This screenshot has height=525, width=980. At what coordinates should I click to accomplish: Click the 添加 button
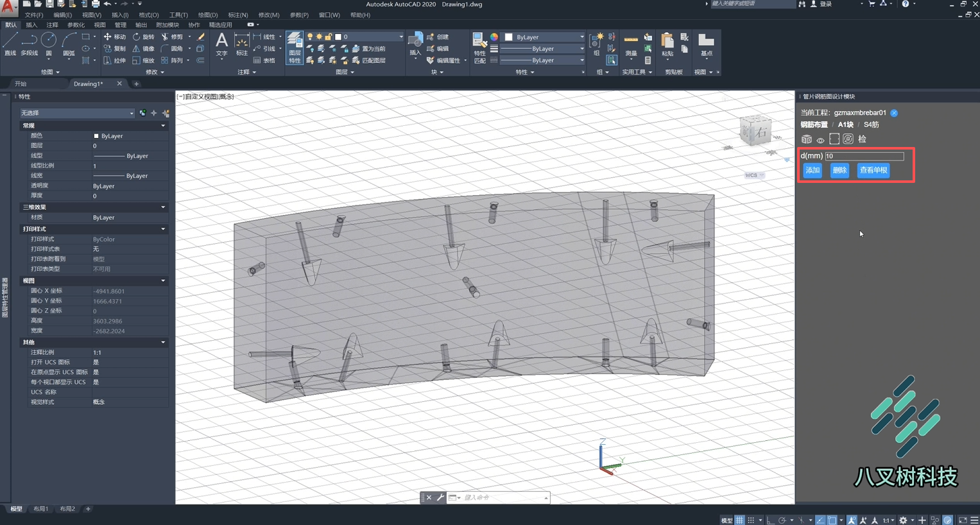(x=812, y=170)
